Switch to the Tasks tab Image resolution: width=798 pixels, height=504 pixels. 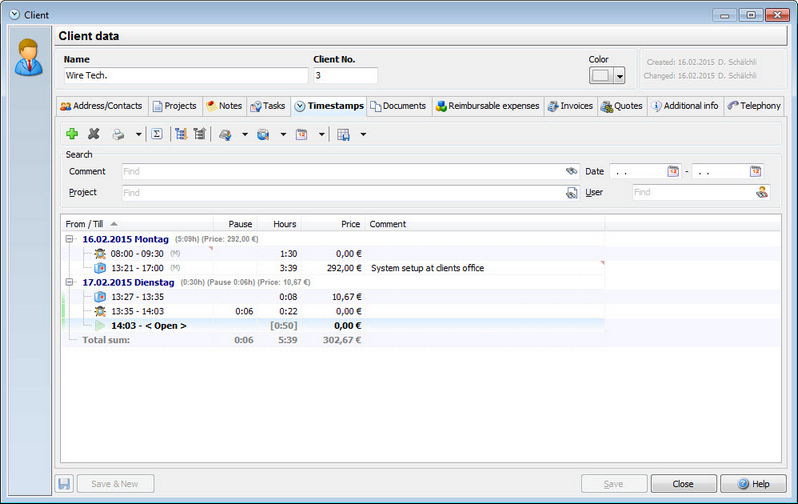(268, 106)
